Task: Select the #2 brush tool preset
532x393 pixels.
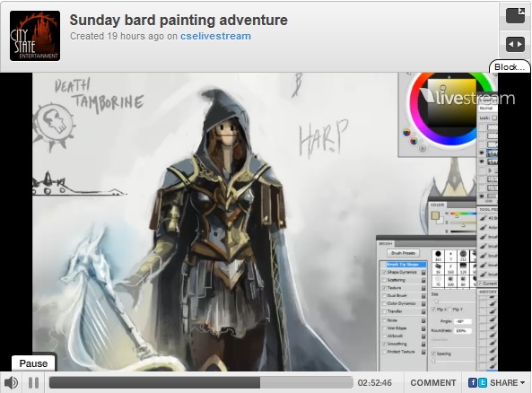Action: coord(487,218)
